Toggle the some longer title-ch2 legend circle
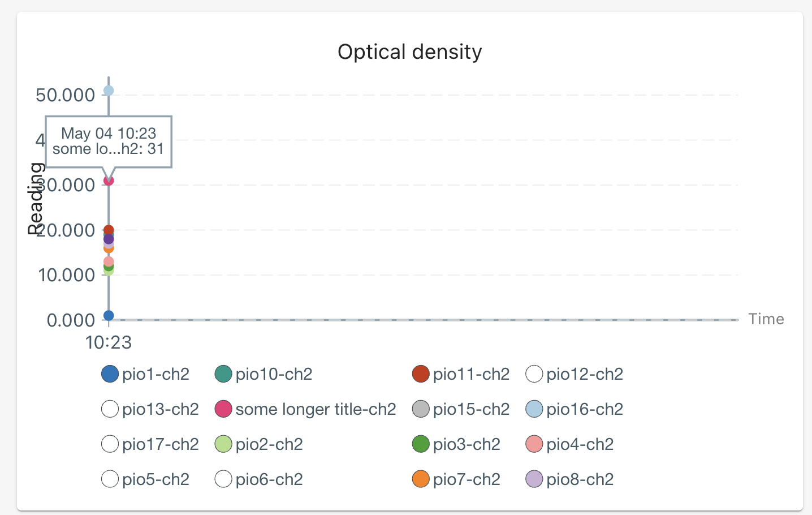 (223, 409)
